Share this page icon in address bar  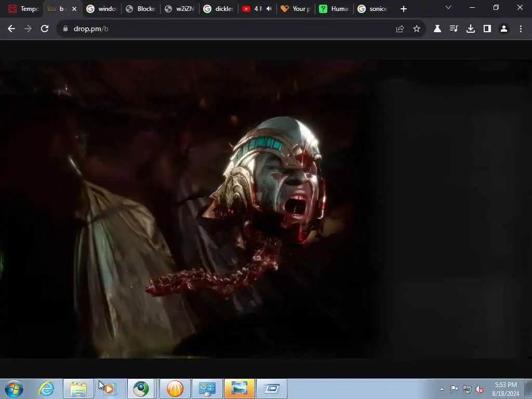pyautogui.click(x=400, y=29)
